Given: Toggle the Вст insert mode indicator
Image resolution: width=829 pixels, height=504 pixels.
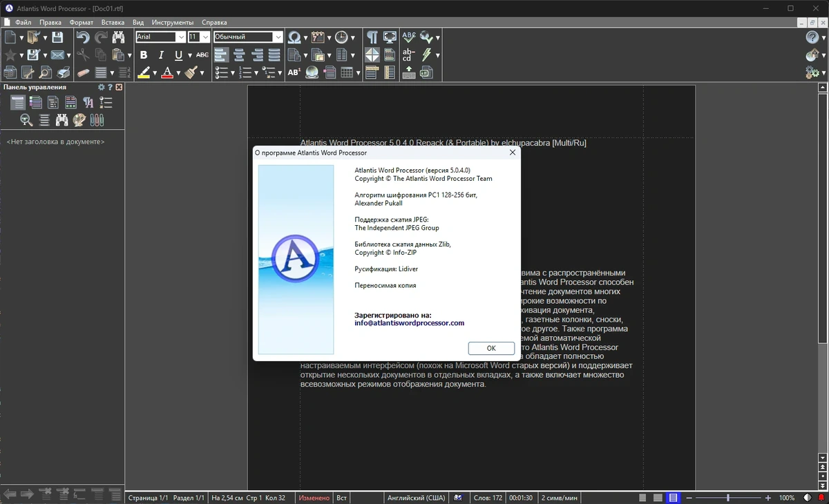Looking at the screenshot, I should tap(341, 497).
